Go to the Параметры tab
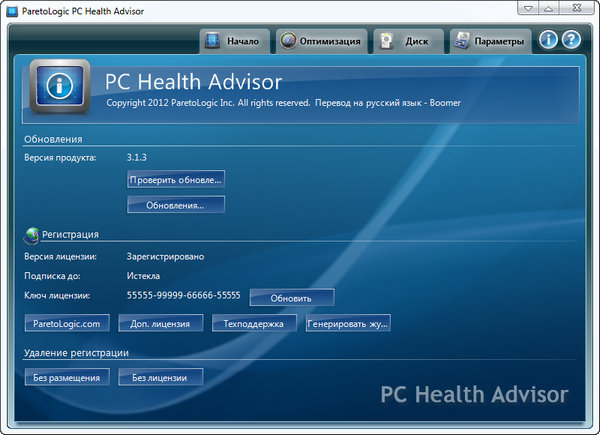 pyautogui.click(x=489, y=42)
